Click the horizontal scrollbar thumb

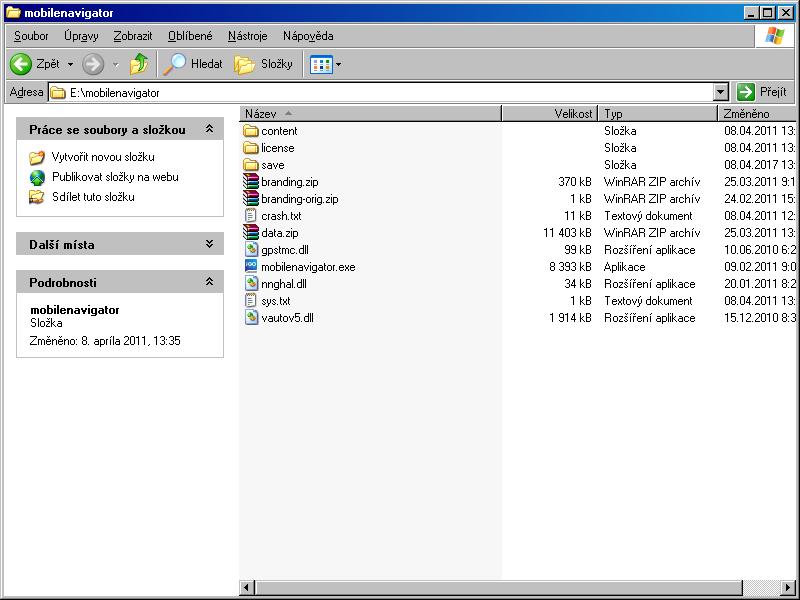click(x=498, y=587)
